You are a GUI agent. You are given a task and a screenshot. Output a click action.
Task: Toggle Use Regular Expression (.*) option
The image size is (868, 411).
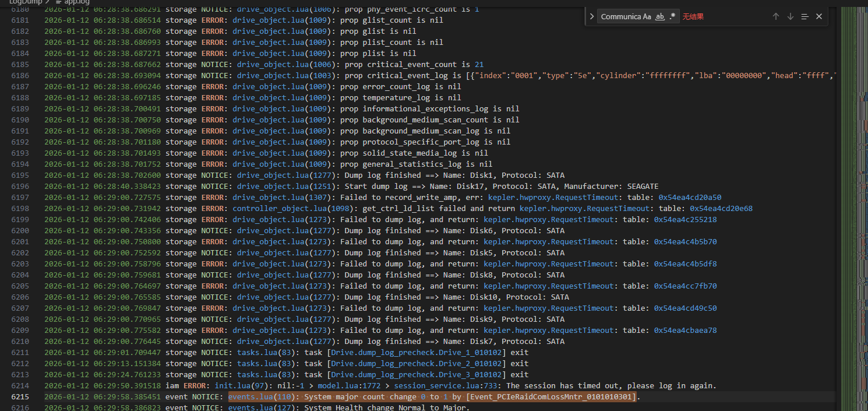point(673,16)
